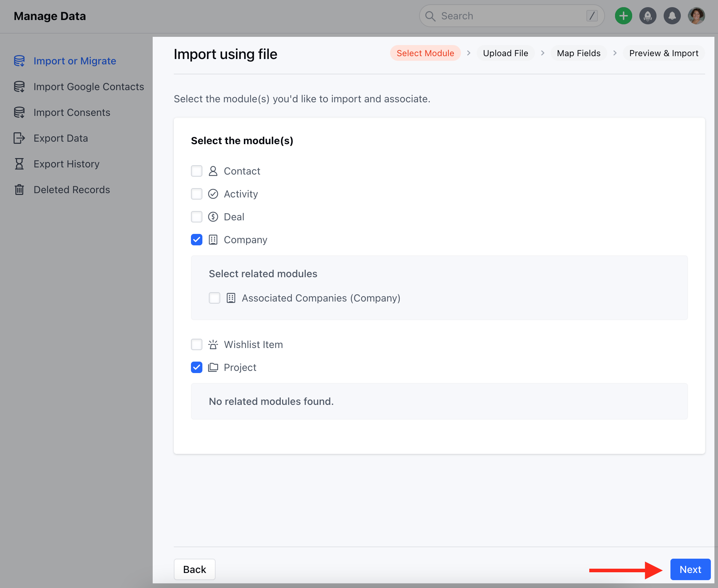
Task: Check the Associated Companies (Company) checkbox
Action: point(215,298)
